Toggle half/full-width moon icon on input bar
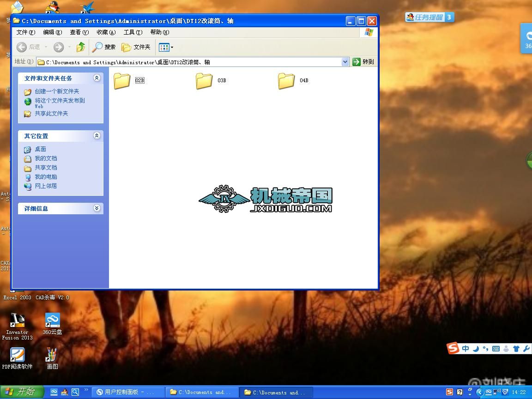Viewport: 532px width, 399px height. click(x=476, y=349)
